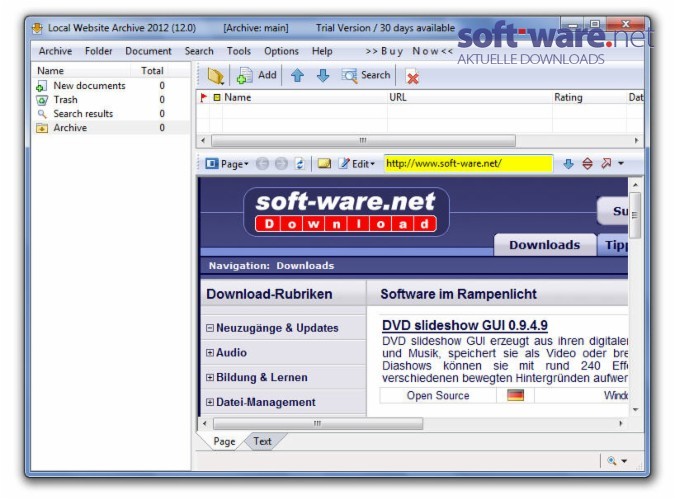Open the Search menu
Screen dimensions: 675x500
click(199, 51)
